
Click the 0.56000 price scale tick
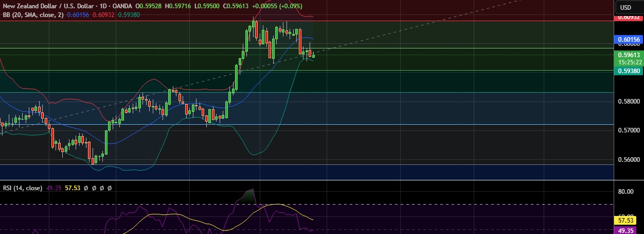(x=629, y=160)
